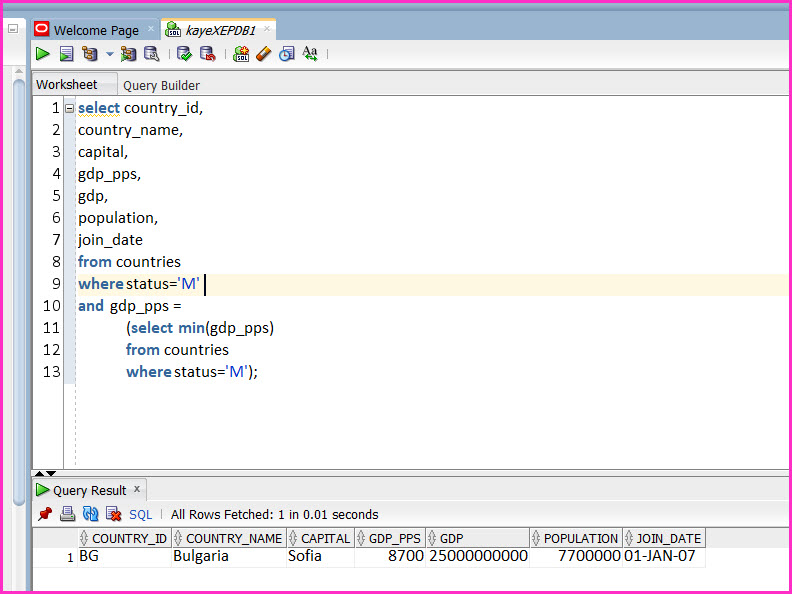
Task: Click line 11 'select min(gdp_pps)' in editor
Action: [x=200, y=328]
